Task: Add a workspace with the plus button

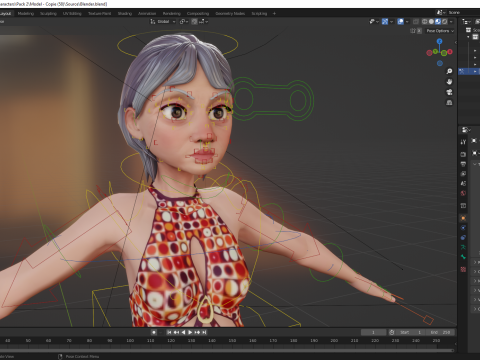Action: click(x=274, y=14)
